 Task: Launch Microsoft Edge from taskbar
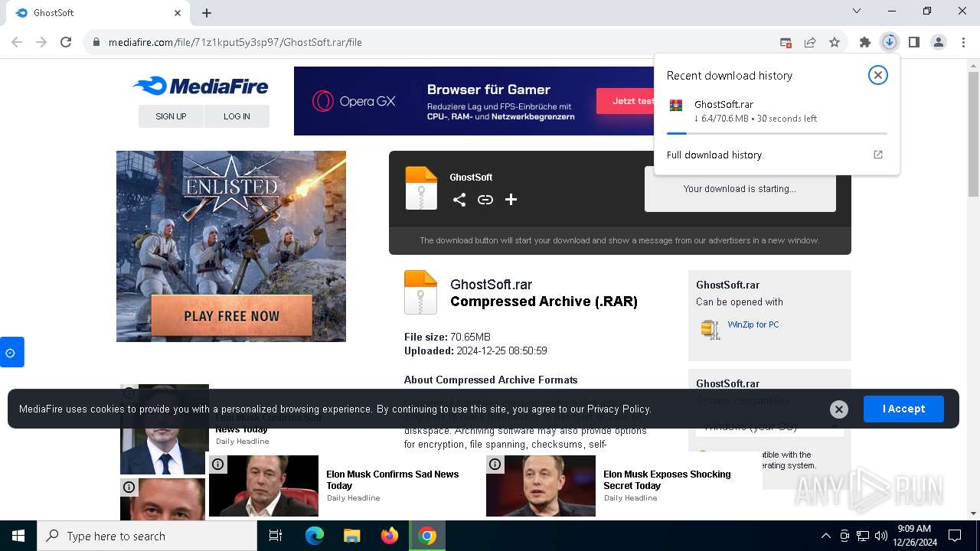pyautogui.click(x=315, y=536)
